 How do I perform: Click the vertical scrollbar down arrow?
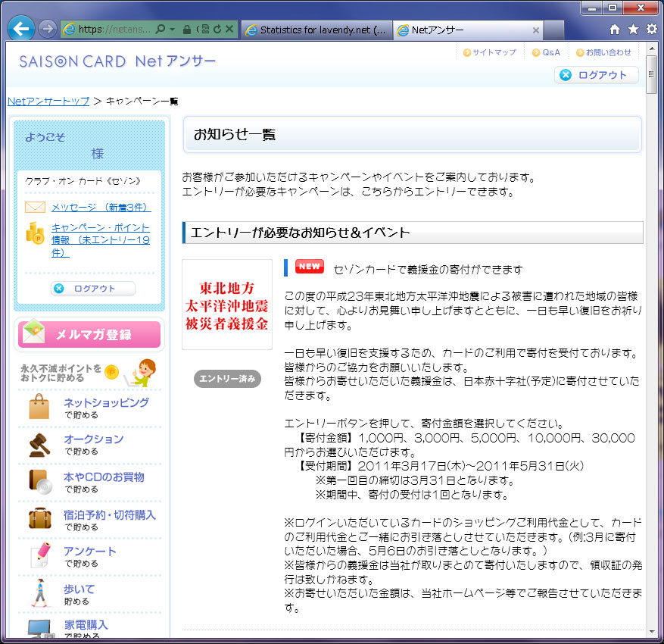click(x=652, y=632)
